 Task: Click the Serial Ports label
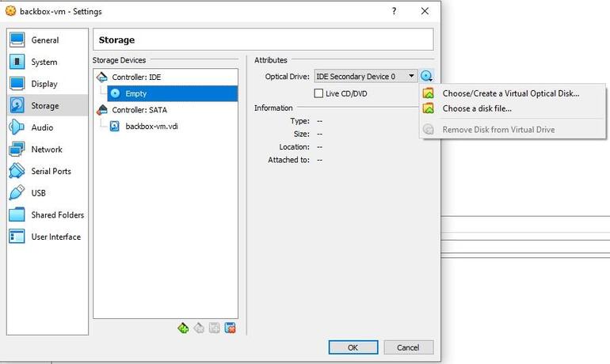point(51,171)
